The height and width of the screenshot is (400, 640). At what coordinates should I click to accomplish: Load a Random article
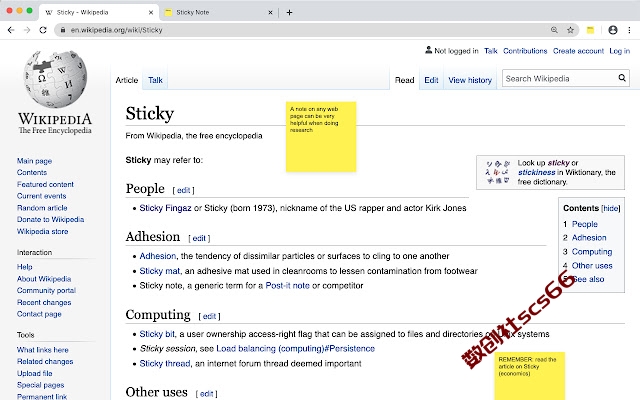(x=42, y=208)
